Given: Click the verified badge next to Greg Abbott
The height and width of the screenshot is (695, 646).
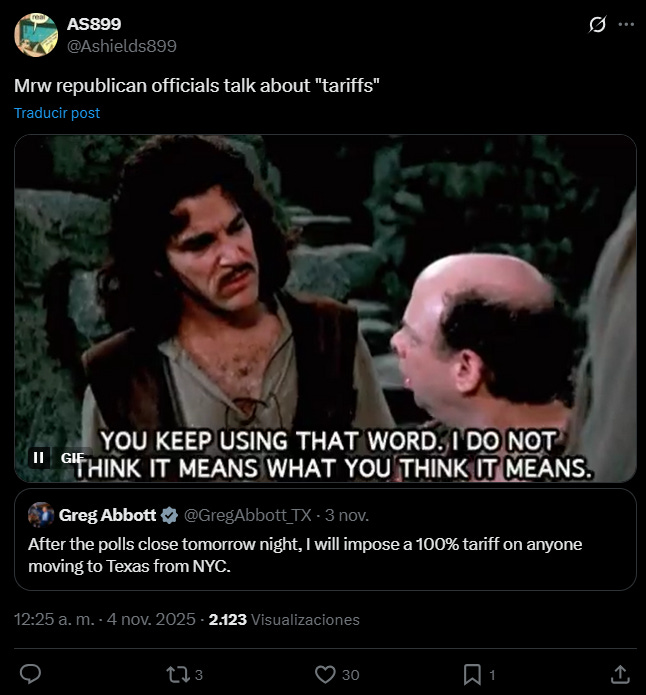Looking at the screenshot, I should click(169, 515).
